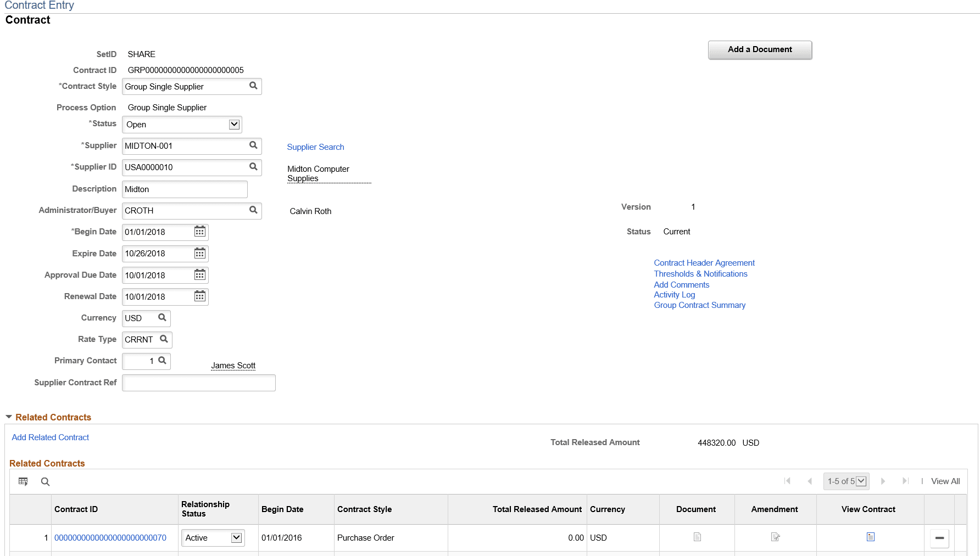Open the Administrator/Buyer lookup magnifier
The height and width of the screenshot is (556, 980).
point(253,210)
